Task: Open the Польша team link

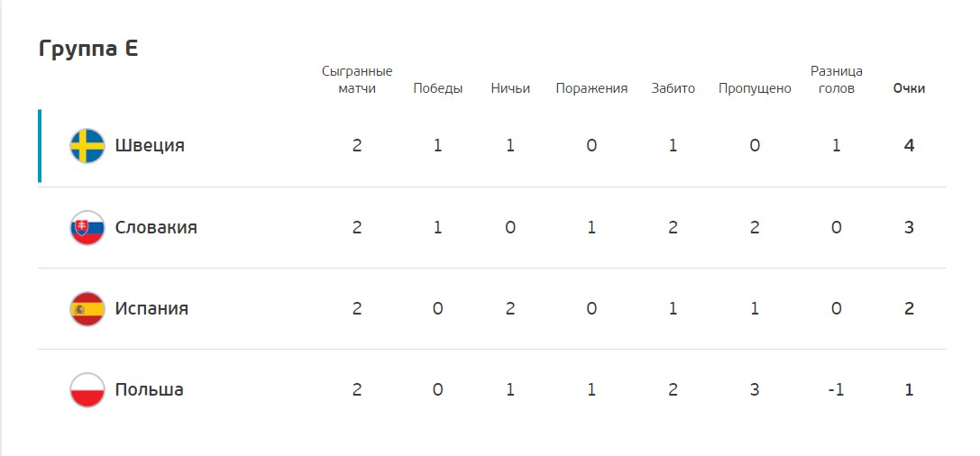Action: (x=149, y=390)
